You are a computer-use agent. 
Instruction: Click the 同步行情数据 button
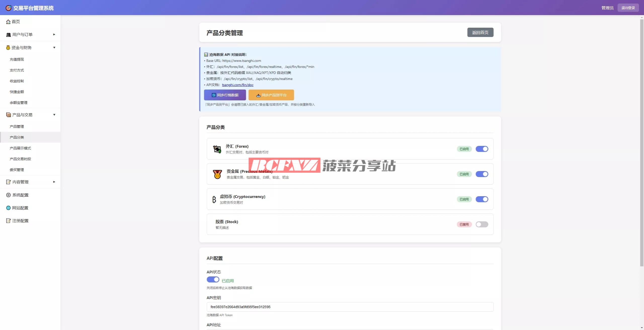225,95
